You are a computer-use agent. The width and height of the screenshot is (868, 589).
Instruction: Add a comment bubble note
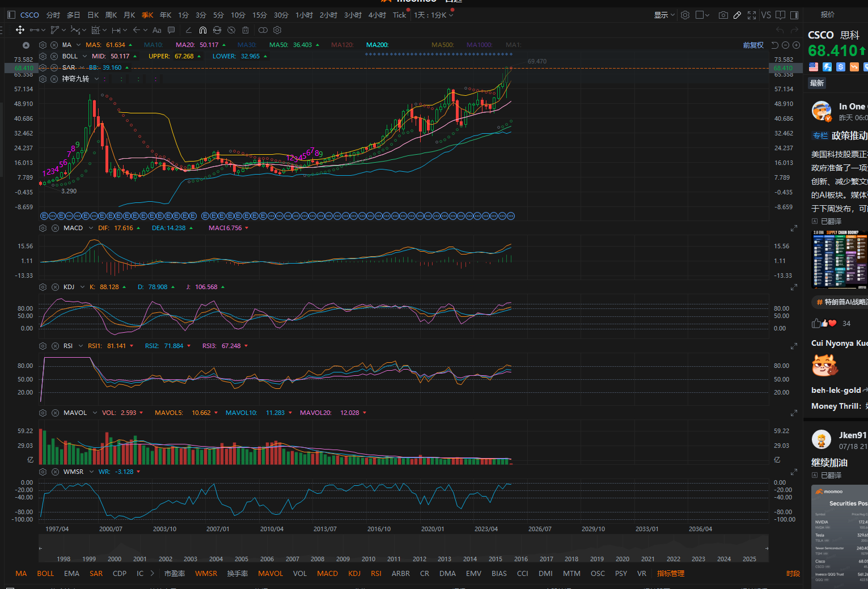[x=171, y=30]
